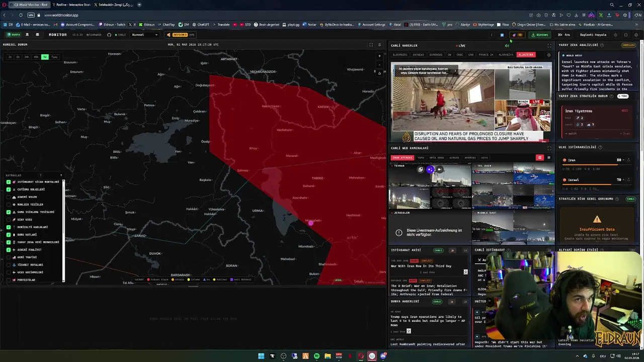Uncheck Boru Hatlari layer
The image size is (644, 362).
click(9, 235)
